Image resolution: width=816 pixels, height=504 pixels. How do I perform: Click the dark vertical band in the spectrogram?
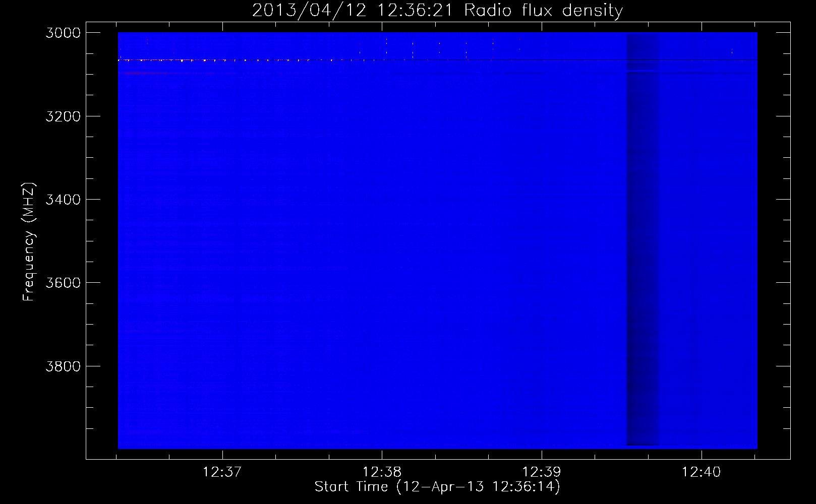click(x=643, y=239)
